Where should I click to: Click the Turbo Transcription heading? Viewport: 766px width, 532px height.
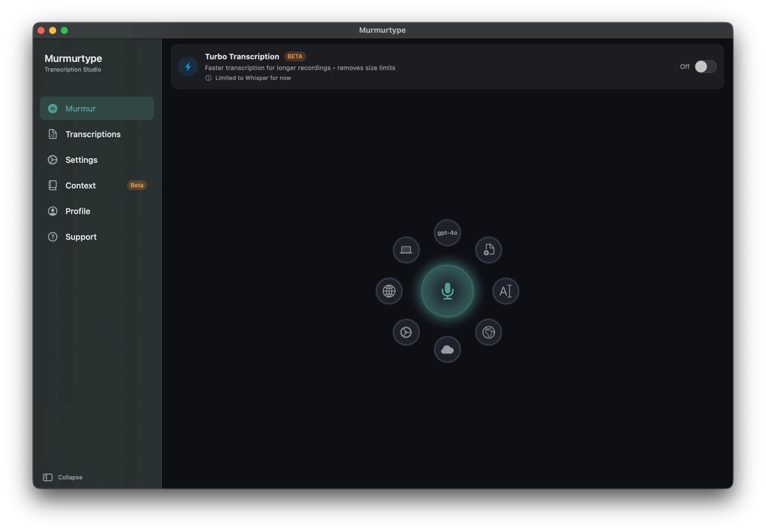(x=242, y=56)
